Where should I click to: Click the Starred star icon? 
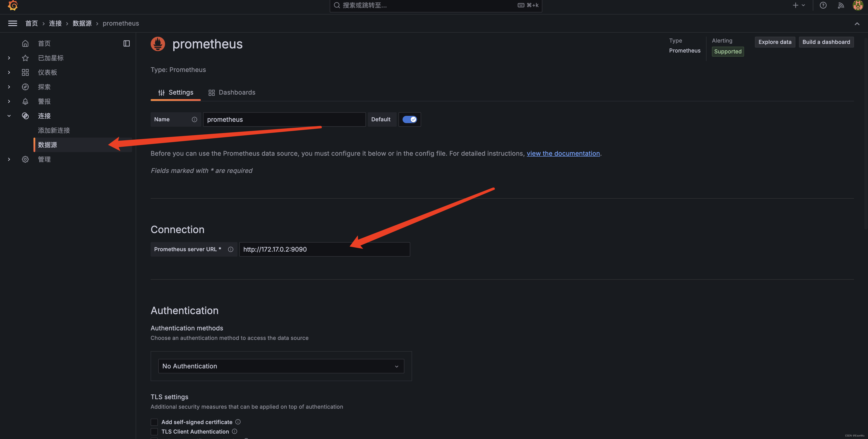pos(25,58)
